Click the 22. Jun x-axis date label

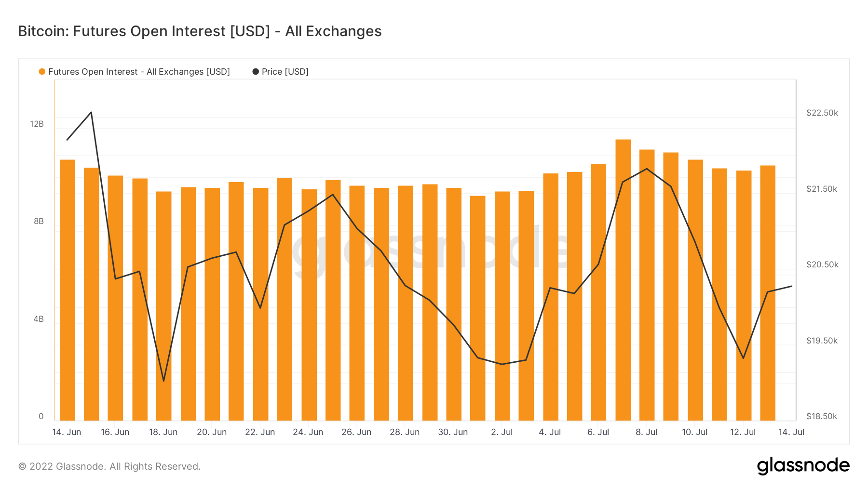click(260, 432)
